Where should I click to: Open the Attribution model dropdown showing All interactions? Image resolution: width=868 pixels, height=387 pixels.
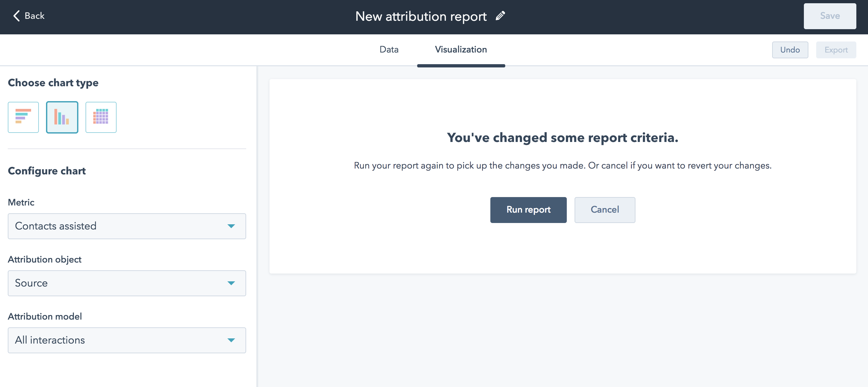[127, 340]
